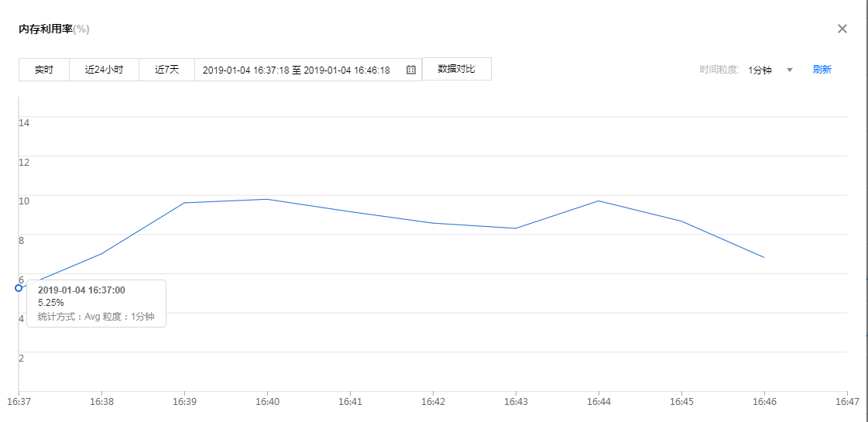Select the 近24小时 time range
The width and height of the screenshot is (868, 422).
(x=104, y=70)
